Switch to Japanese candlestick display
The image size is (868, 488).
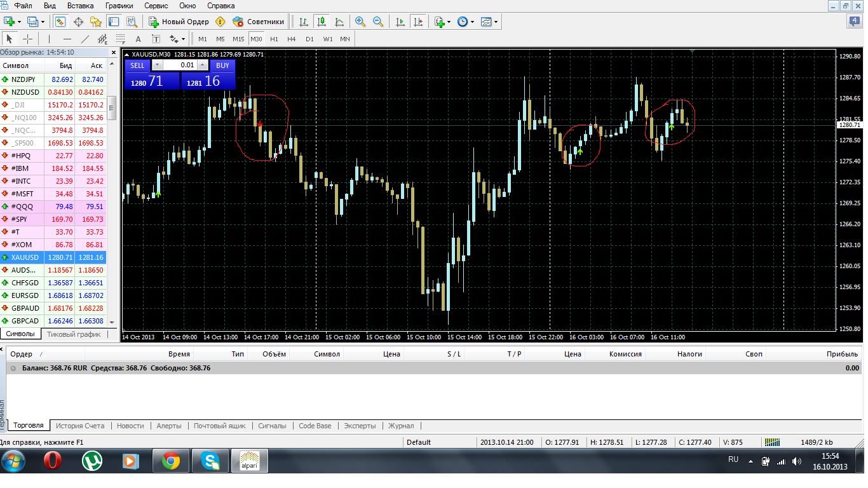point(322,22)
